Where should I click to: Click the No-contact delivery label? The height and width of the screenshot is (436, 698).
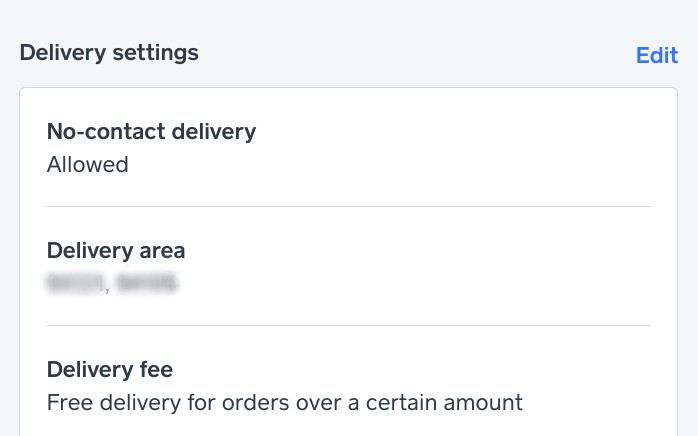pos(152,131)
